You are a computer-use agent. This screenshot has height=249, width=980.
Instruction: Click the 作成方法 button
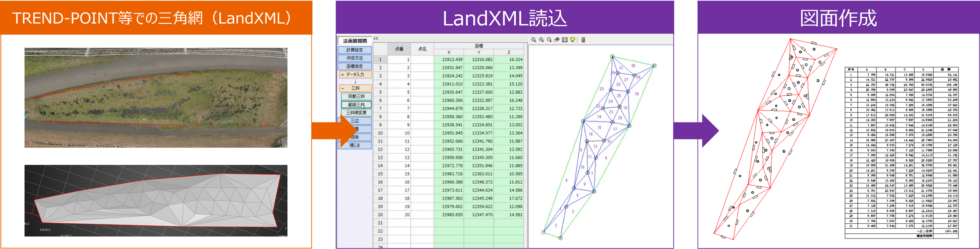click(x=355, y=58)
